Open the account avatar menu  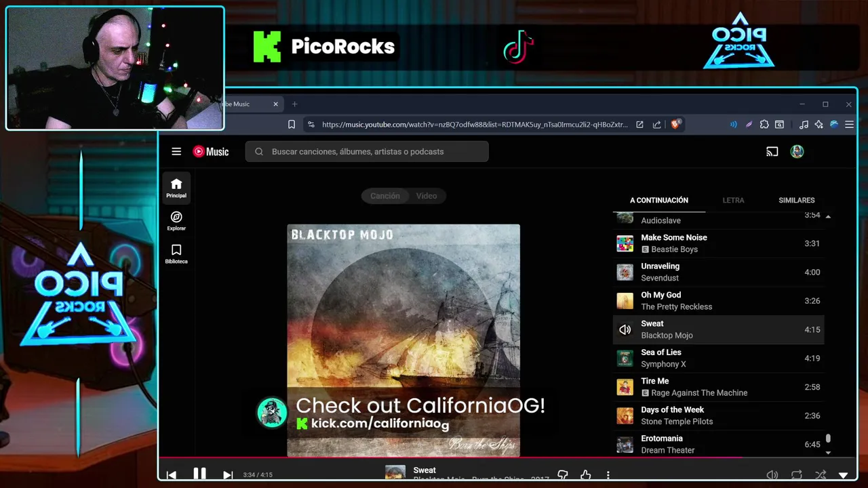pos(797,152)
